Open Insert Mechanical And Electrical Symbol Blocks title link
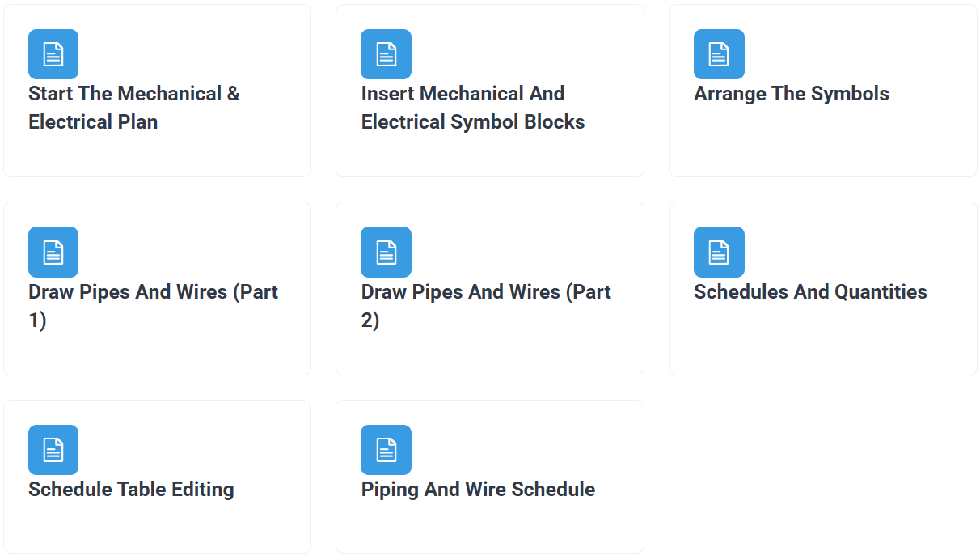 (472, 108)
